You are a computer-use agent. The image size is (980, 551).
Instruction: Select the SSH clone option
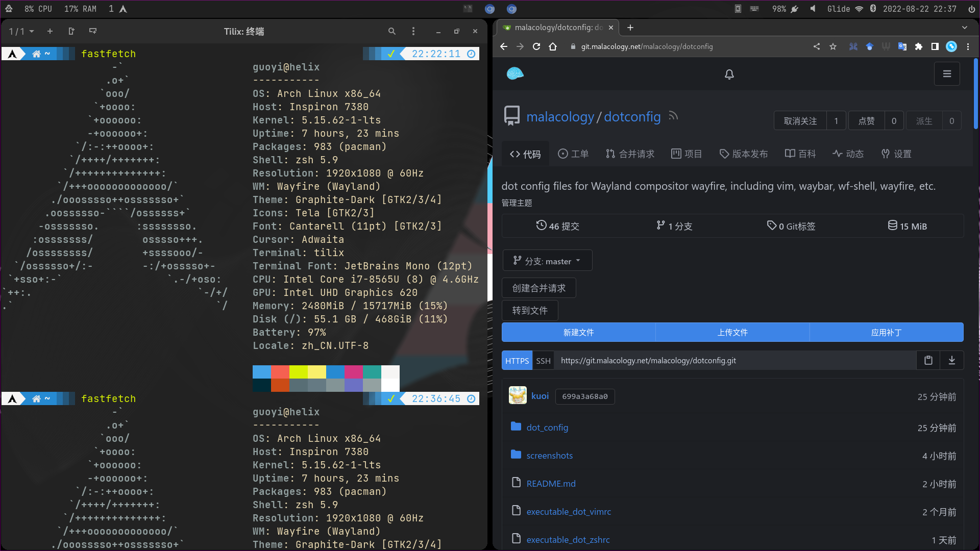(x=544, y=361)
